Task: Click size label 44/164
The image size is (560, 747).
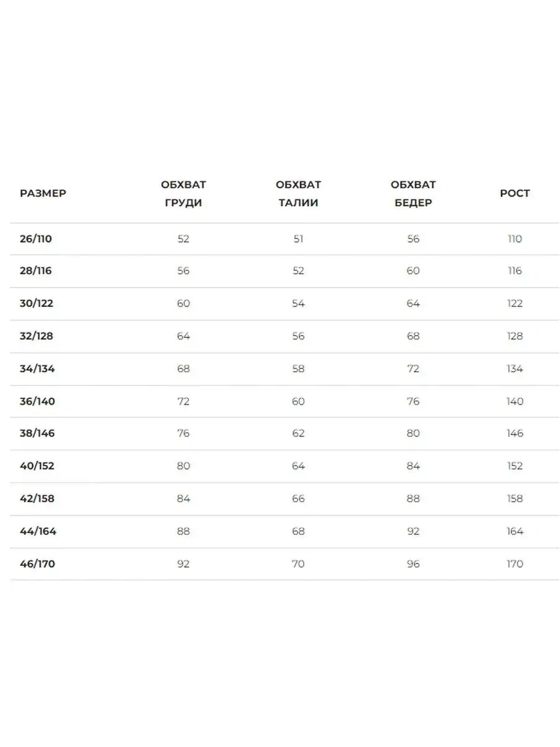Action: [38, 532]
